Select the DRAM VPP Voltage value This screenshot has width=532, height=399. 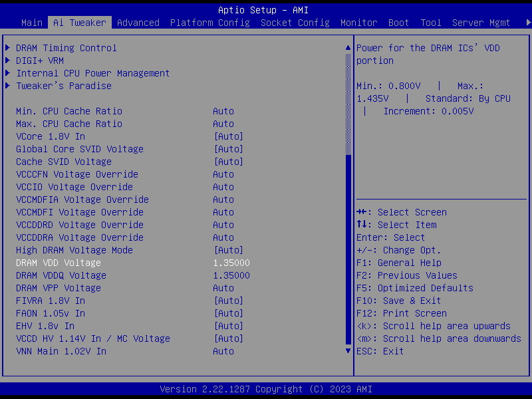pos(223,288)
